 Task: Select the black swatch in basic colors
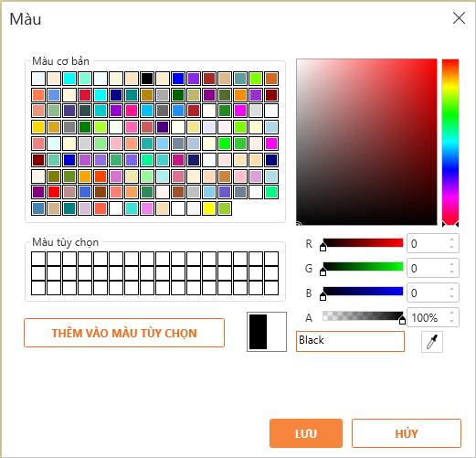click(x=147, y=79)
